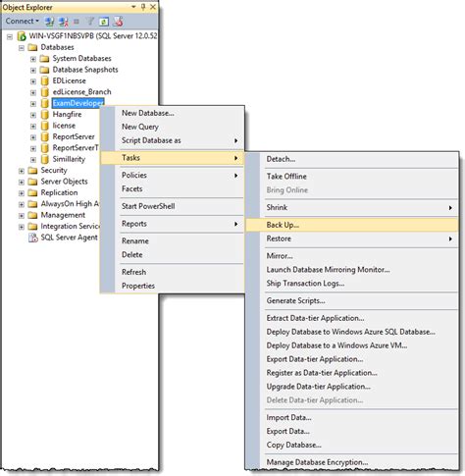
Task: Open the Reports submenu
Action: click(173, 224)
